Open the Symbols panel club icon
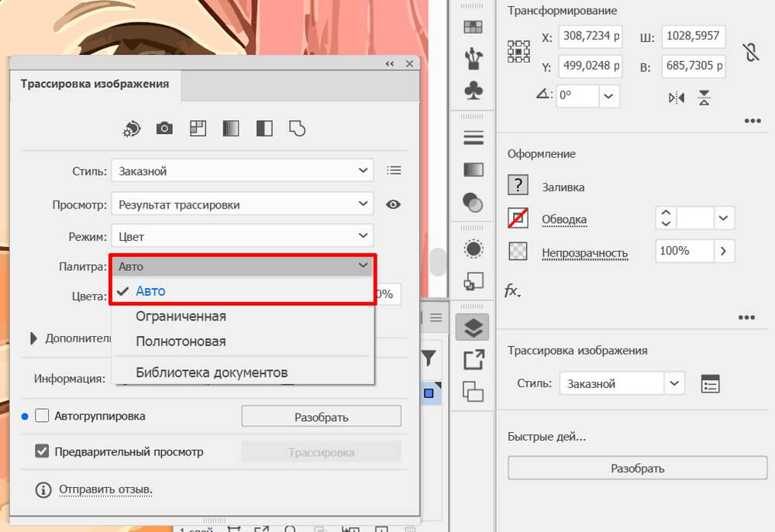 click(x=473, y=90)
